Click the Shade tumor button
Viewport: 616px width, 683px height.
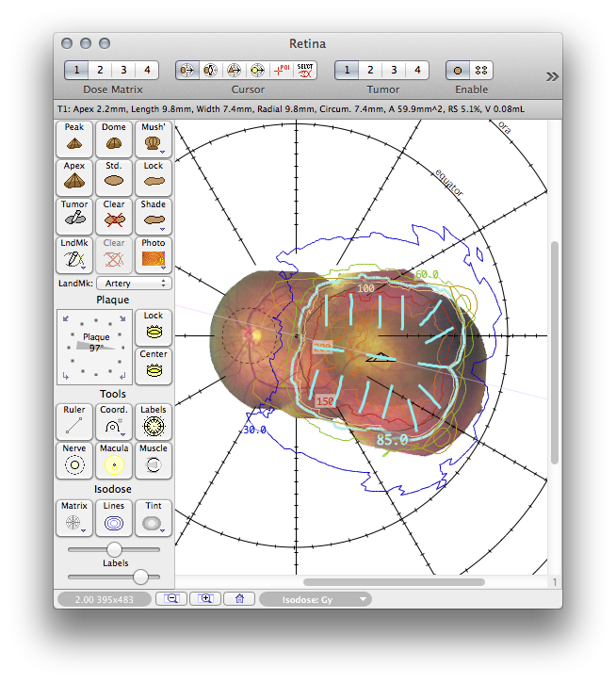pyautogui.click(x=154, y=216)
